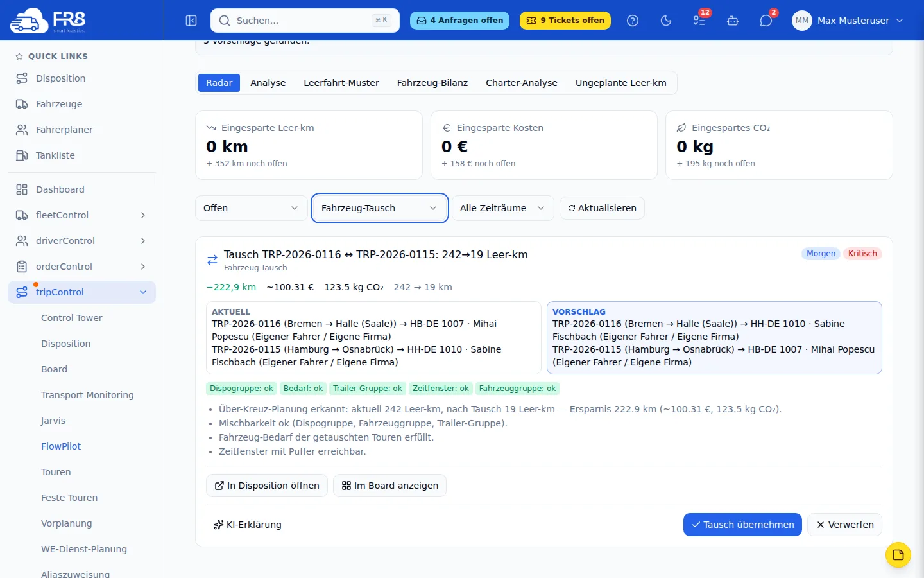The height and width of the screenshot is (578, 924).
Task: Click the 4 Anfragen offen badge
Action: coord(459,21)
